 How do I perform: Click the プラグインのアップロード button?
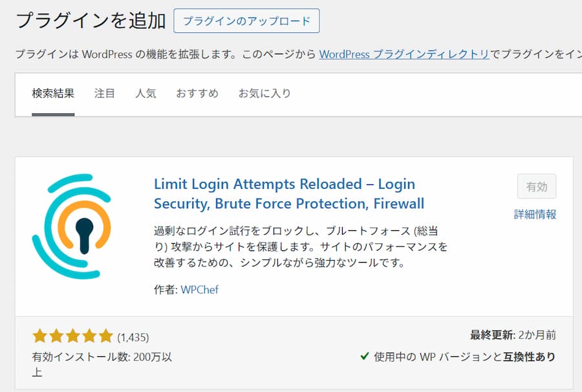tap(246, 21)
